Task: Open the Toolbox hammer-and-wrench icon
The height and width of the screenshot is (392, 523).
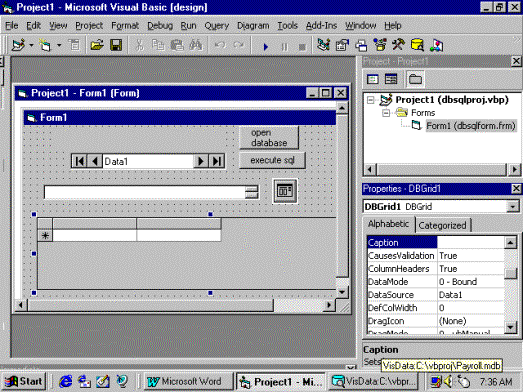Action: click(x=398, y=45)
